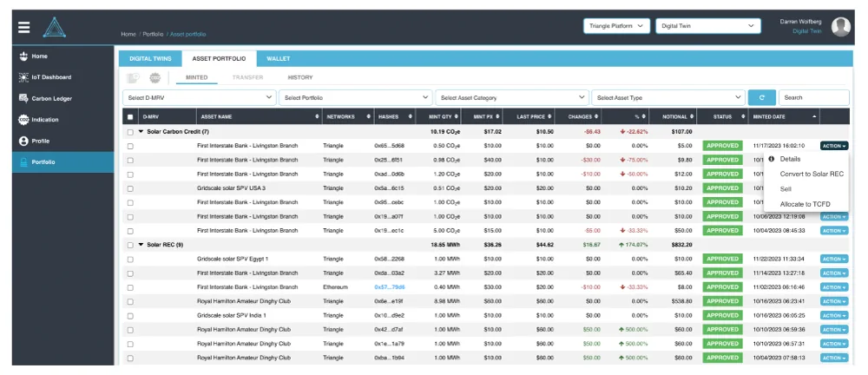Click the Ethereum hash link 0x57...79d6

(x=389, y=287)
